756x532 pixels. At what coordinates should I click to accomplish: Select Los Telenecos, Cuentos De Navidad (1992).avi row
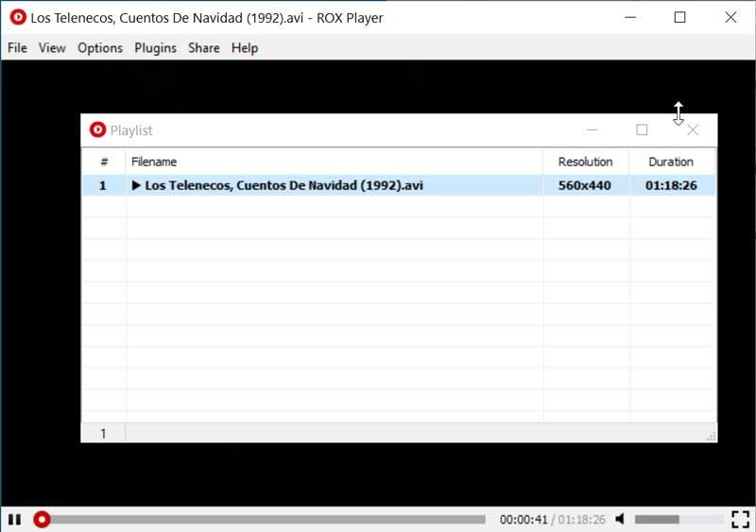[x=399, y=185]
